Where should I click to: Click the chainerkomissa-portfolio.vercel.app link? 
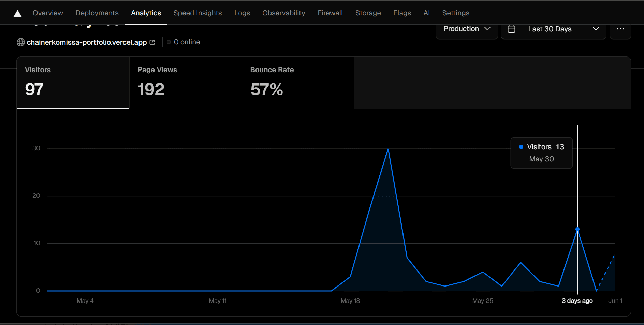click(87, 42)
